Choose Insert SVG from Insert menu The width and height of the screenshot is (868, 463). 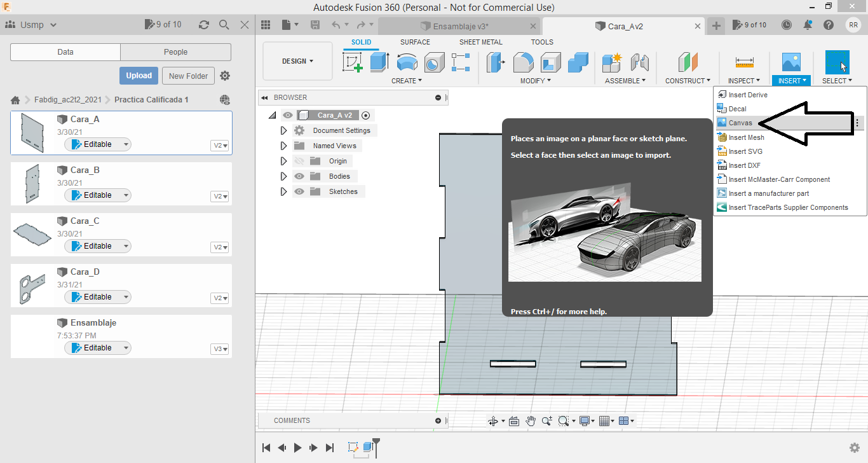click(745, 151)
